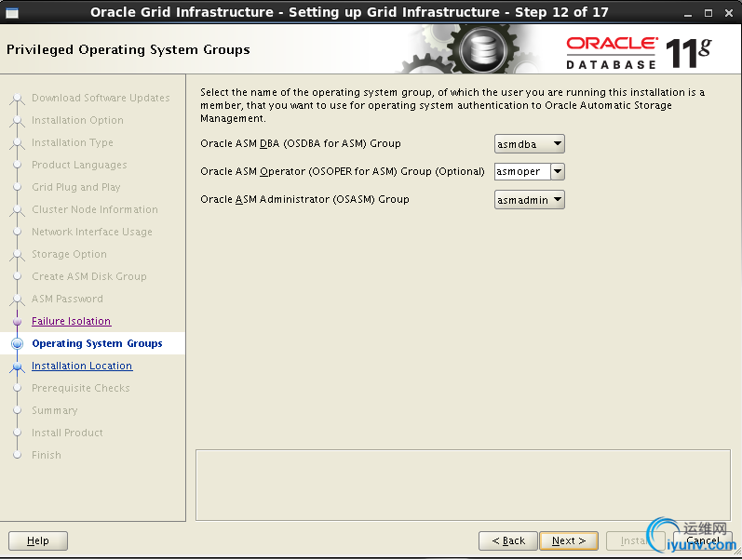
Task: Minimize the installer window
Action: (x=688, y=13)
